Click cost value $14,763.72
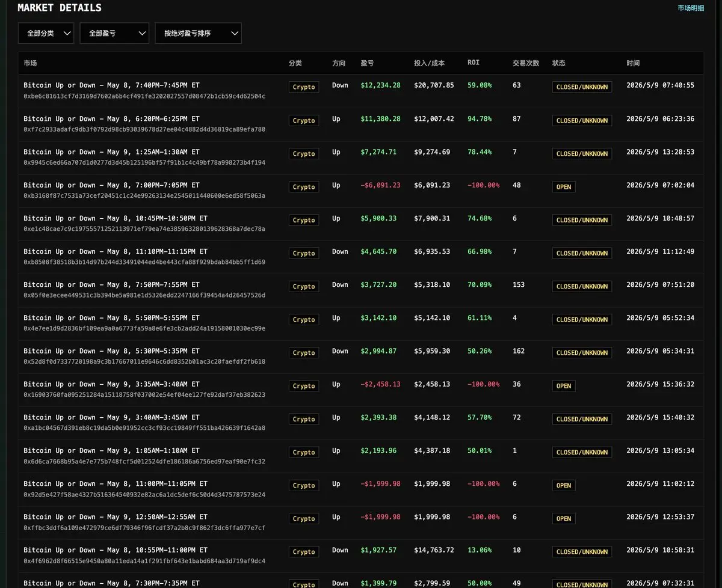 (434, 550)
